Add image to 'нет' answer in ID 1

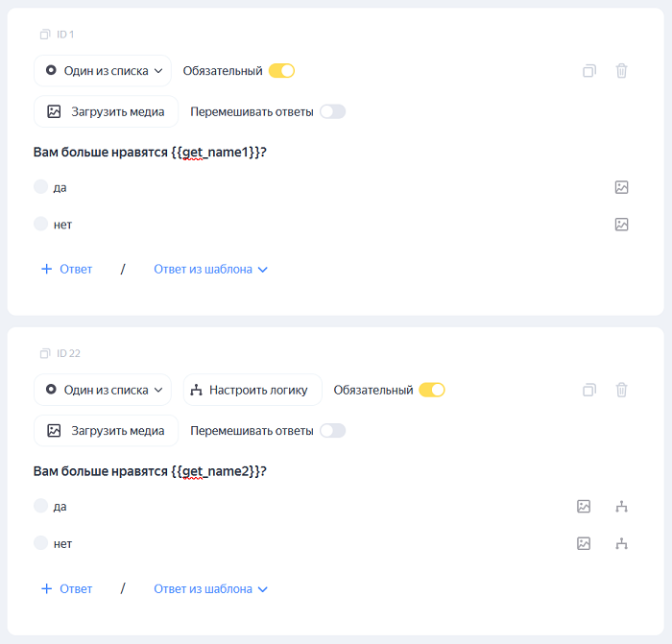621,225
